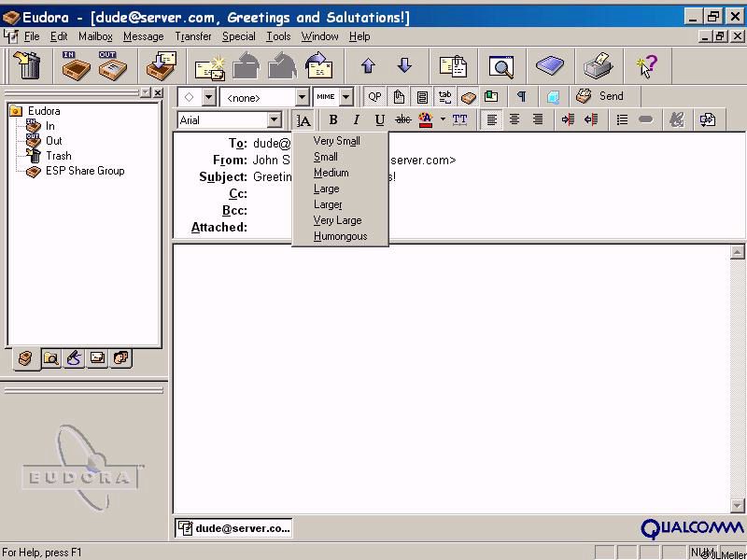Click the blue cube icon beside Send

pos(553,97)
